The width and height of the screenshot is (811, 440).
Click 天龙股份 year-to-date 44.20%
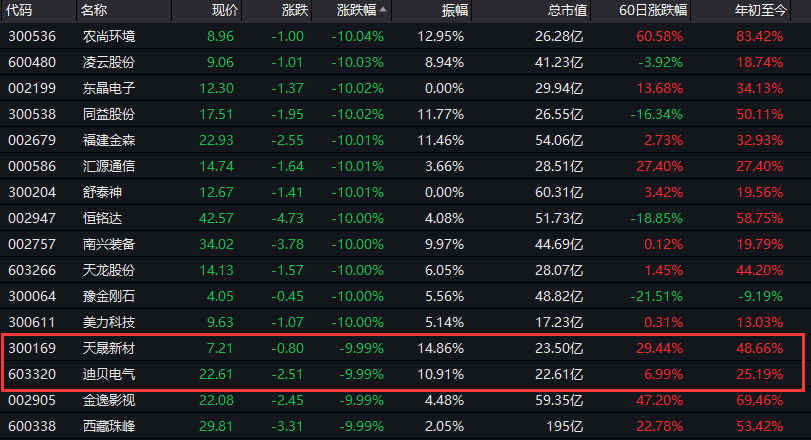pyautogui.click(x=760, y=270)
